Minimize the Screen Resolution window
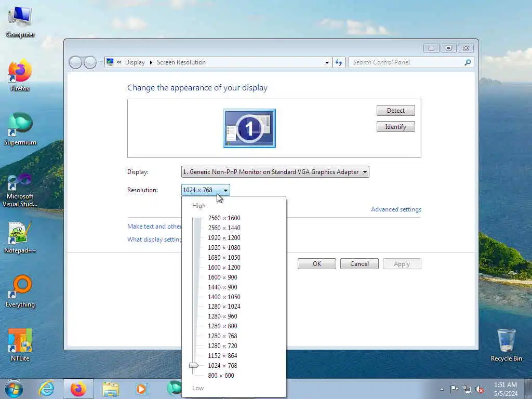Viewport: 532px width, 399px height. (431, 48)
